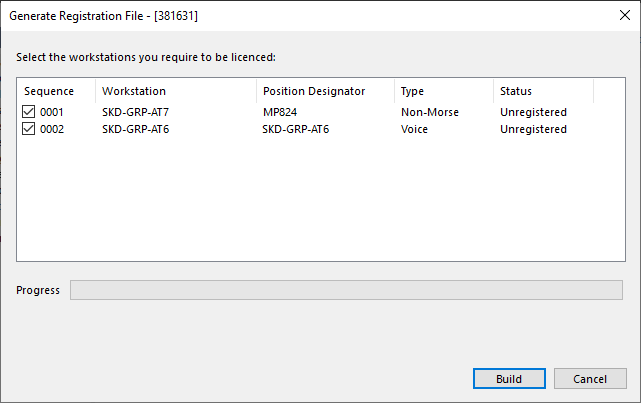Click Unregistered status of sequence 0001

tap(533, 112)
